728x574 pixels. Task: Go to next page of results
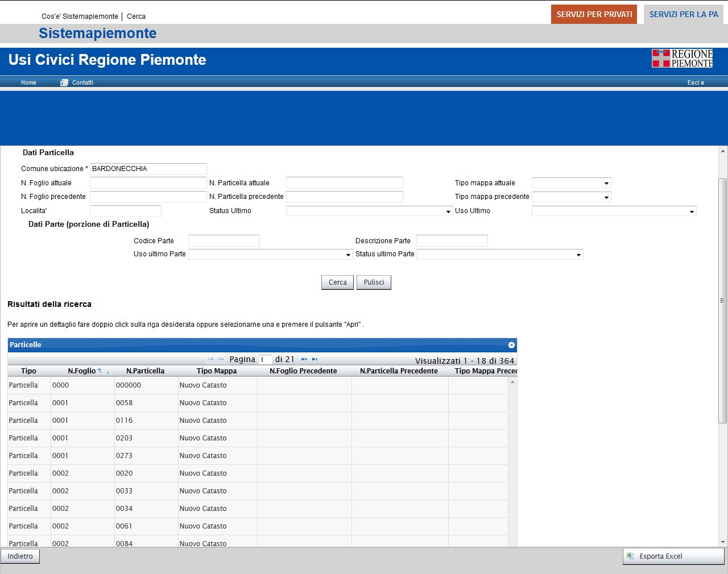[x=304, y=359]
